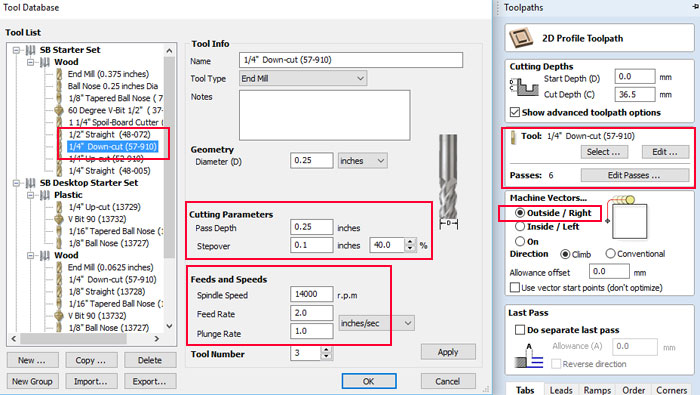Switch to the Corners tab

(x=671, y=390)
